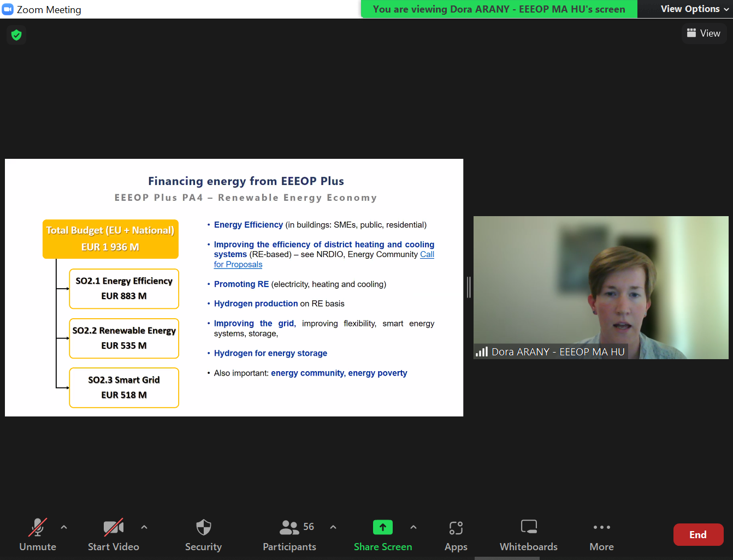
Task: Open the Call for Proposals link
Action: 238,265
